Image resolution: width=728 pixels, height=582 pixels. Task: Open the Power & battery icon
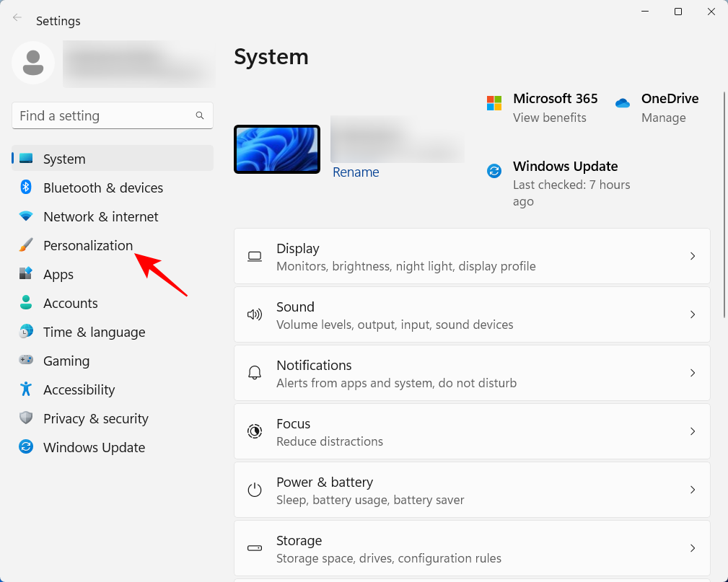254,490
